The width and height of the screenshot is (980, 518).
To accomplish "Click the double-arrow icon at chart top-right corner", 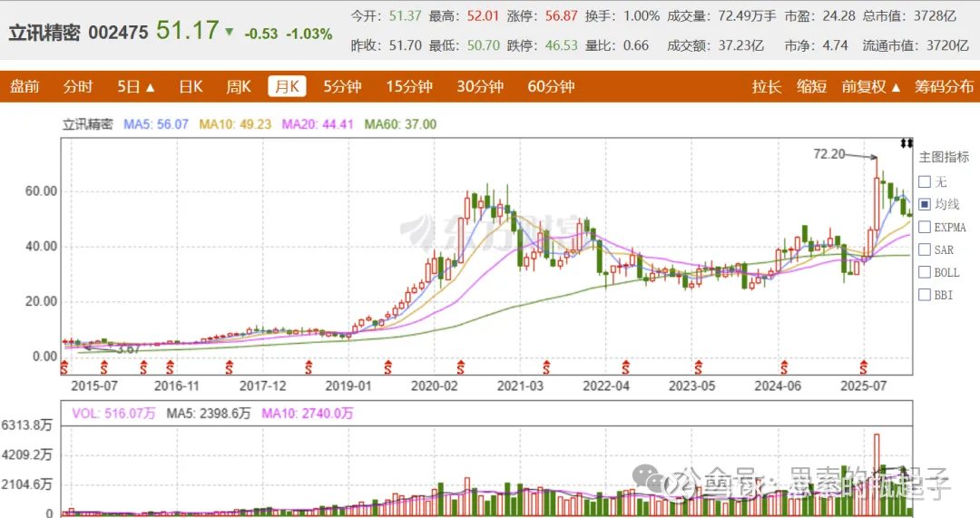I will pos(906,143).
